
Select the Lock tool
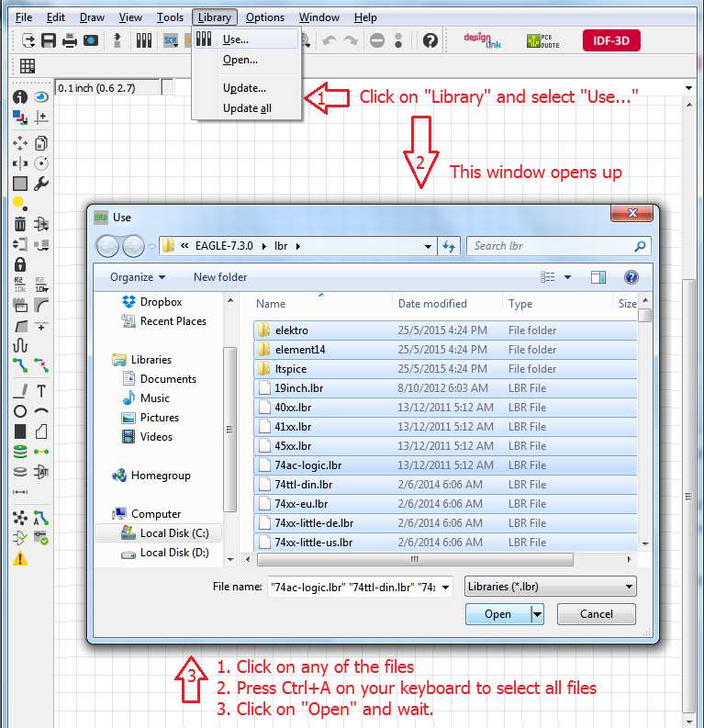(20, 264)
